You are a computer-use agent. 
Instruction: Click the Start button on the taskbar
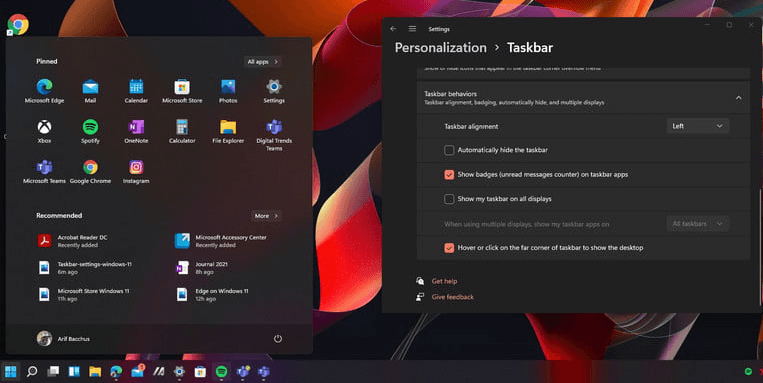(x=10, y=372)
